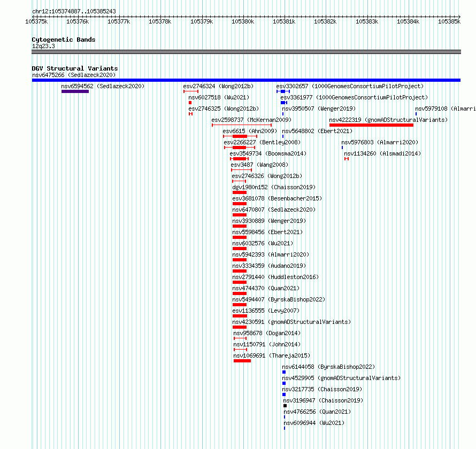Viewport: 476px width, 449px height.
Task: Open nsv5979108 variant at right edge
Action: [446, 109]
